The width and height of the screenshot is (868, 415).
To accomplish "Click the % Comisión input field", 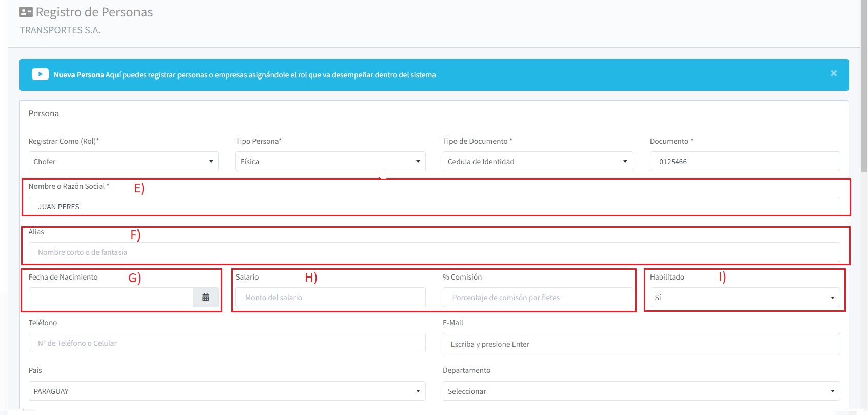I will [x=537, y=298].
